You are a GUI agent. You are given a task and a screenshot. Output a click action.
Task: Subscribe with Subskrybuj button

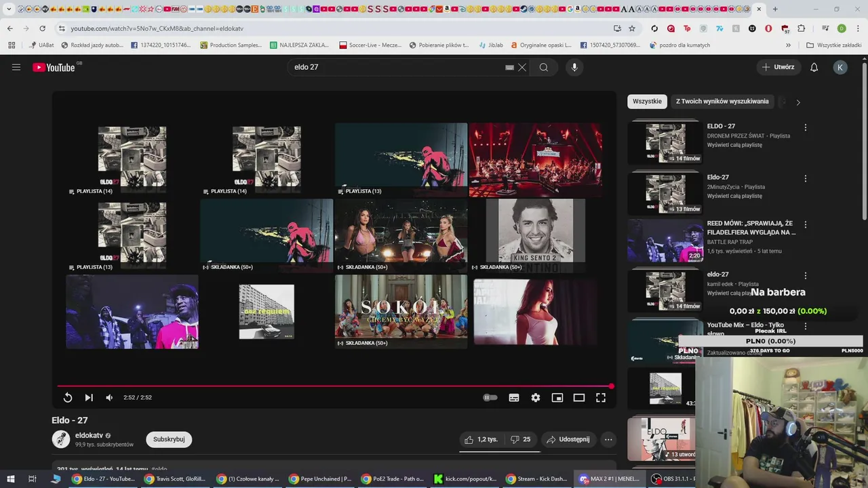point(169,439)
